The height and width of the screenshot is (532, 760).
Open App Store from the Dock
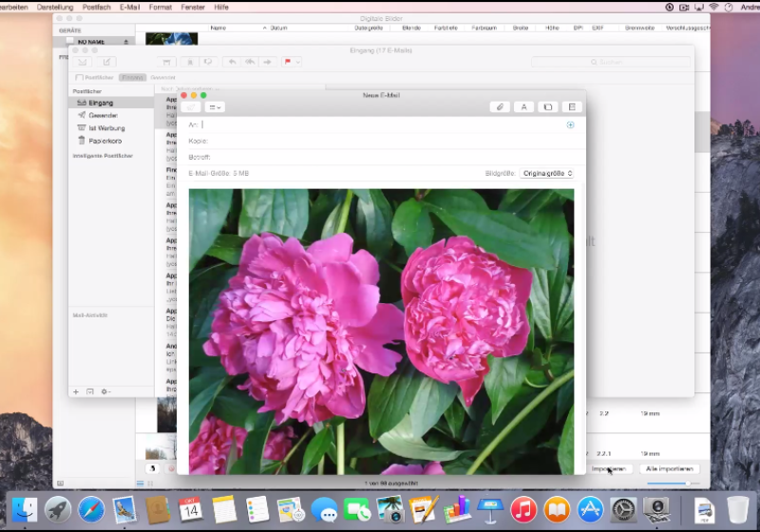(590, 510)
